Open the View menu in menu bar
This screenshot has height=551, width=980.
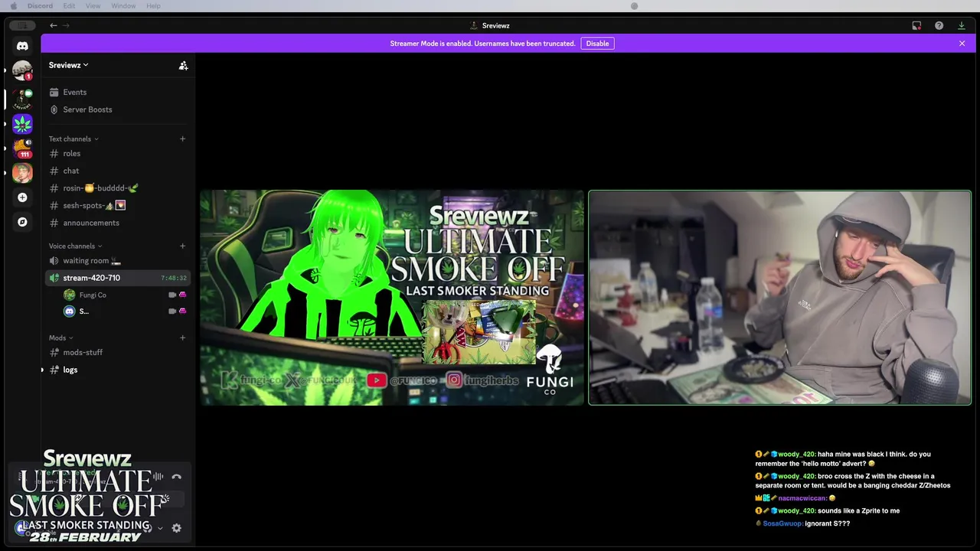tap(93, 6)
